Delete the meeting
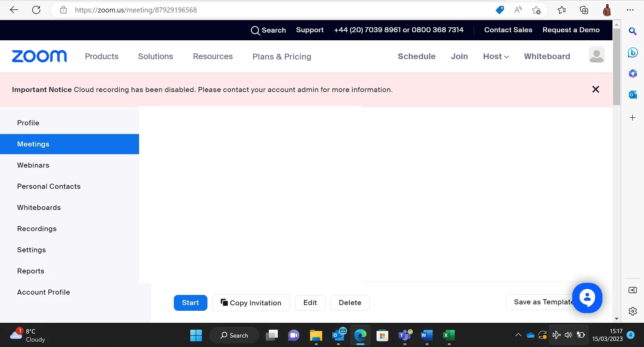 (350, 303)
